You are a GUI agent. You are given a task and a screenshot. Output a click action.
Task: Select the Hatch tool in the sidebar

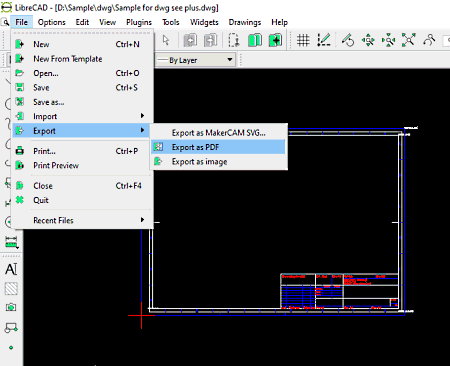[x=11, y=288]
